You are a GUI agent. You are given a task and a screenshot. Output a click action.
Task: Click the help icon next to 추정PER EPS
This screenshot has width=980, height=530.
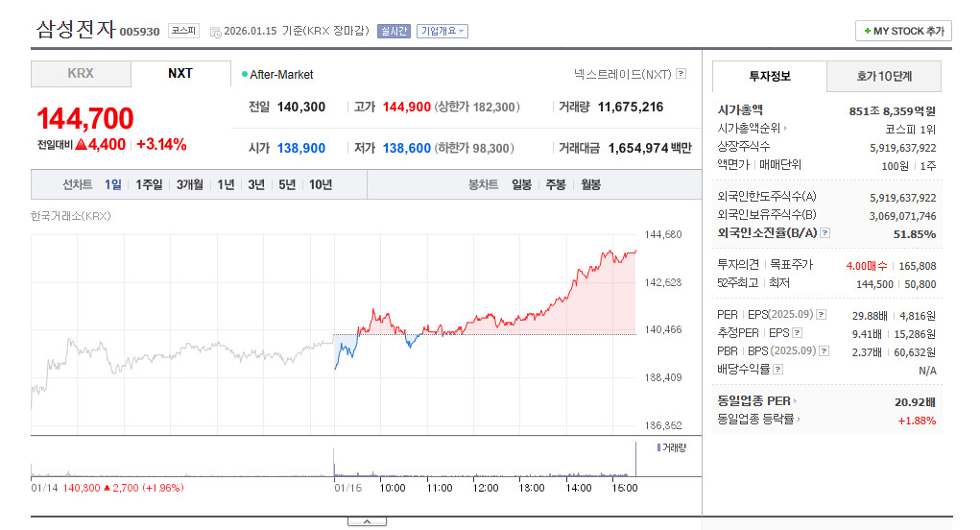click(797, 332)
